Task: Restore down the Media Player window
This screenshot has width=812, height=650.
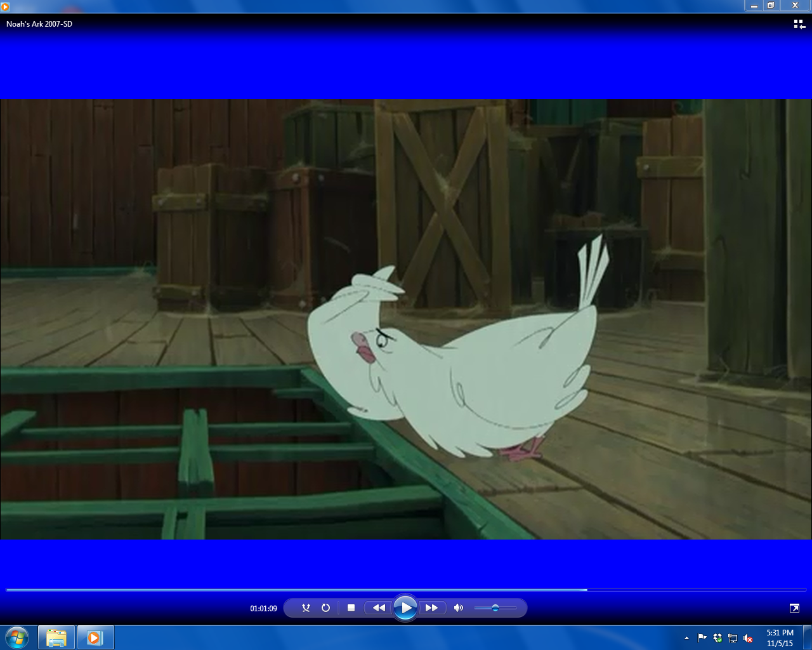Action: tap(771, 6)
